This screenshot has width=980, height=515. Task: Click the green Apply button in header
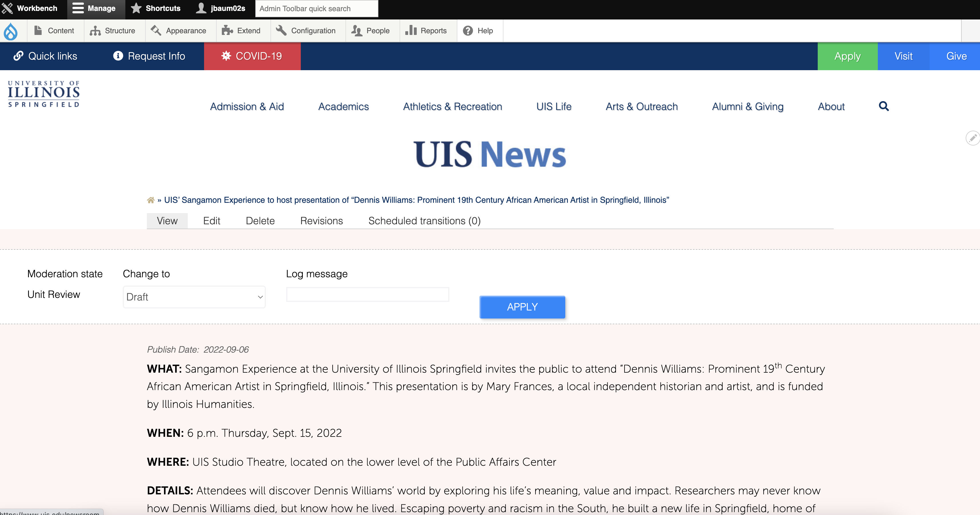tap(847, 56)
